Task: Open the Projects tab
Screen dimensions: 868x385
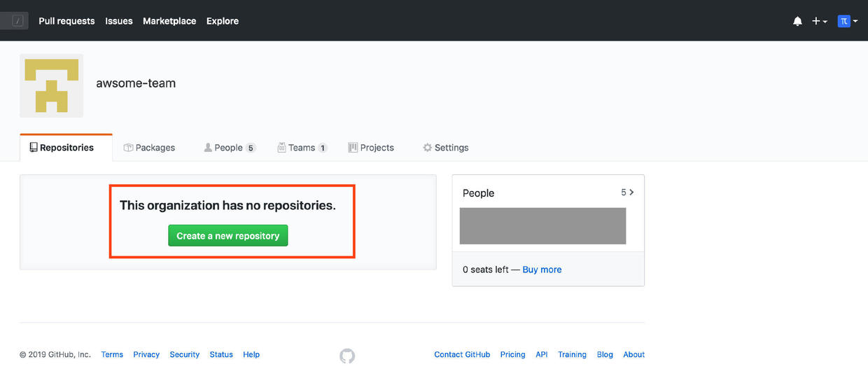Action: 371,148
